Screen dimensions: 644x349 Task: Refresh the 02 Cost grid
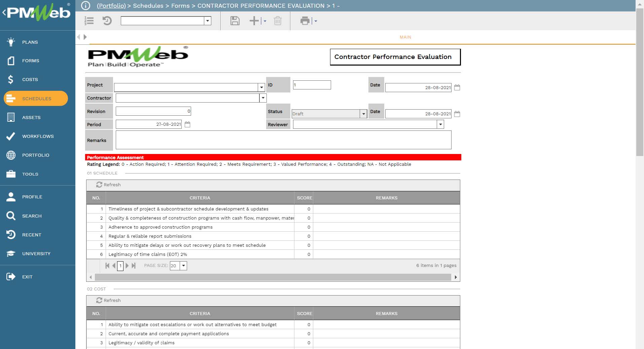point(108,300)
